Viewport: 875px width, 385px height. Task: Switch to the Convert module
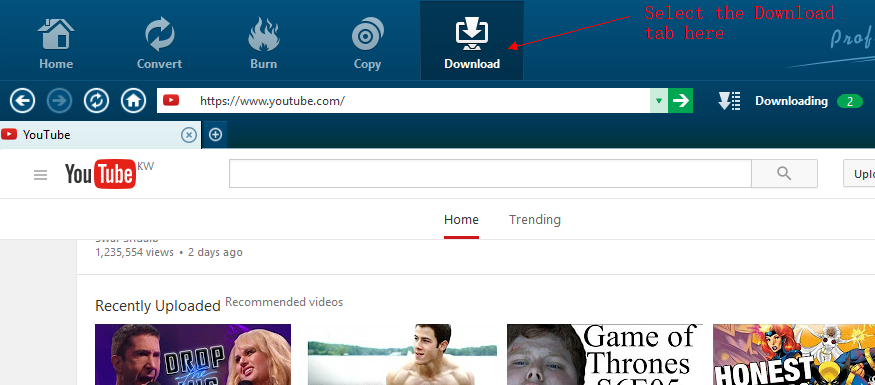point(160,44)
